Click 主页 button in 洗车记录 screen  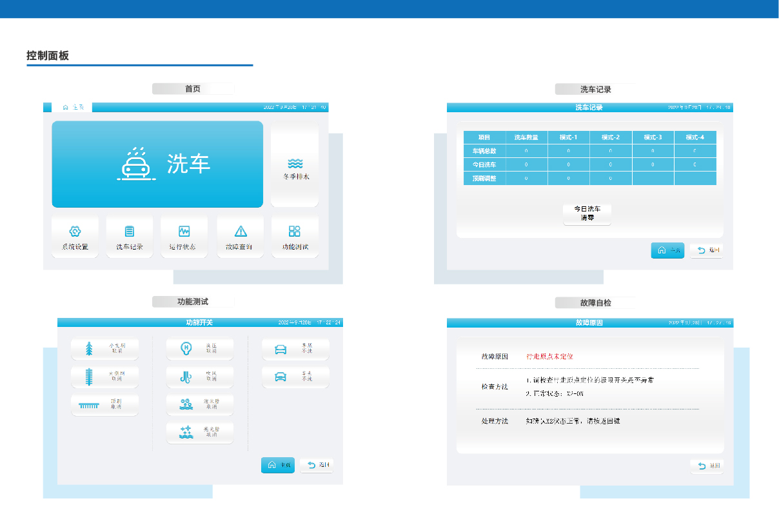point(667,250)
